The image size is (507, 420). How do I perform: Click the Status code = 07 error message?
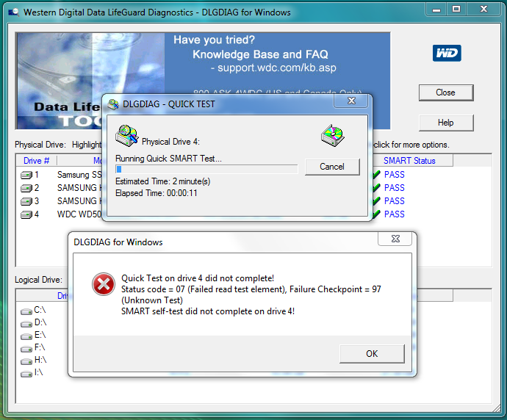click(x=251, y=294)
